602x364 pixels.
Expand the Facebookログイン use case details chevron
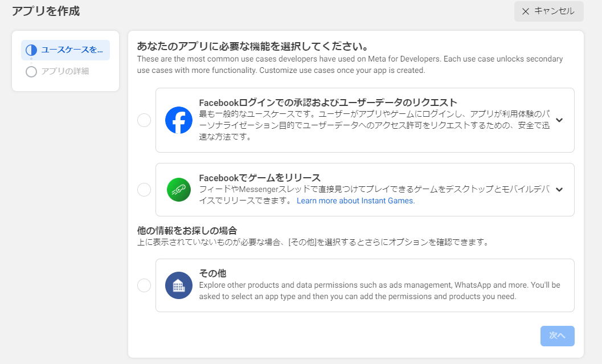tap(559, 120)
